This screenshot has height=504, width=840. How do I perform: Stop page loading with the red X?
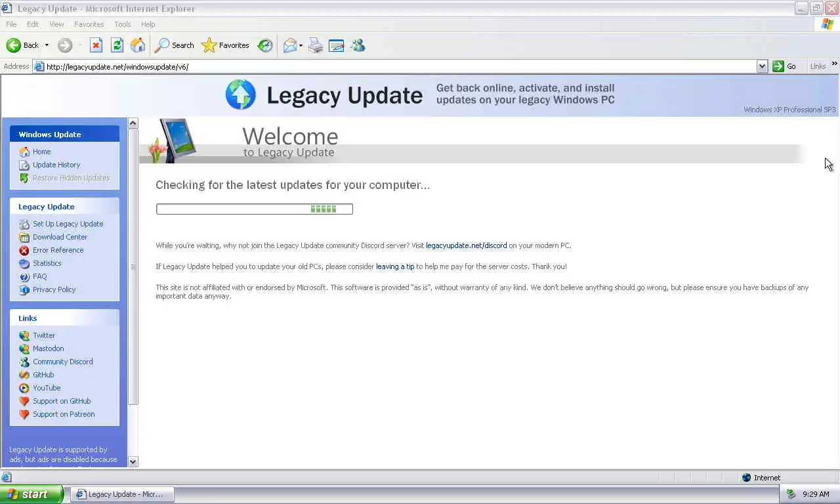pos(96,45)
